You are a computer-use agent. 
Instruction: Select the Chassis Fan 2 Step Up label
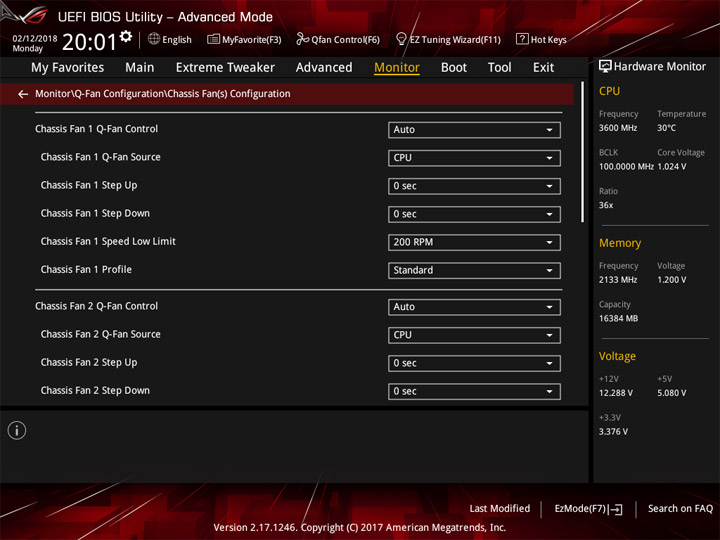pyautogui.click(x=89, y=363)
